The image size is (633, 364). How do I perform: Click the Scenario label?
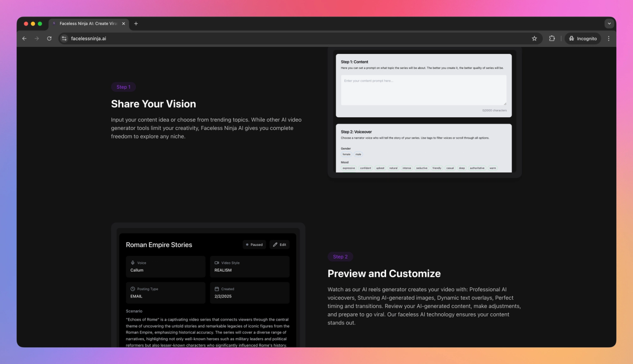point(134,311)
